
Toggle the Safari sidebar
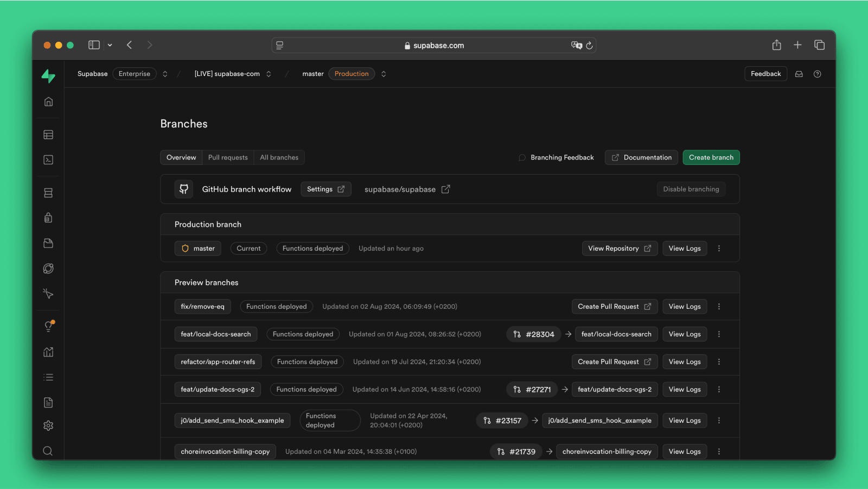pos(94,45)
